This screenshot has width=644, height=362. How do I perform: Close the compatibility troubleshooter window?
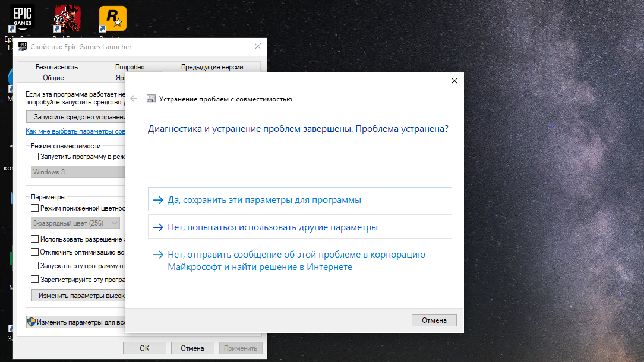coord(454,81)
